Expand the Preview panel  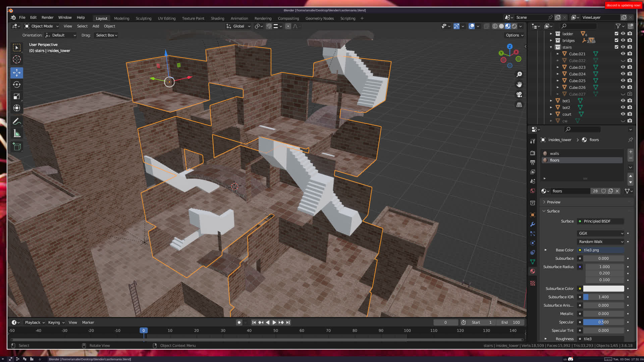point(553,202)
